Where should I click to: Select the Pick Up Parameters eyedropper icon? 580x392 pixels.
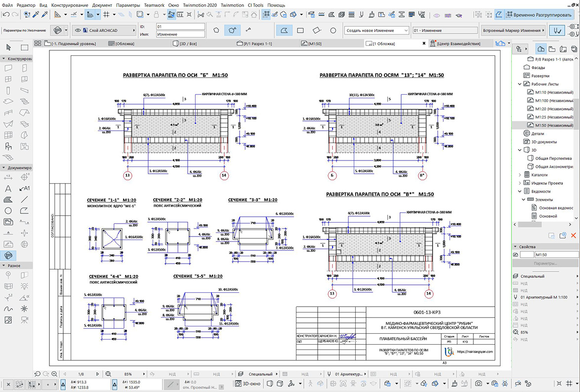click(36, 14)
